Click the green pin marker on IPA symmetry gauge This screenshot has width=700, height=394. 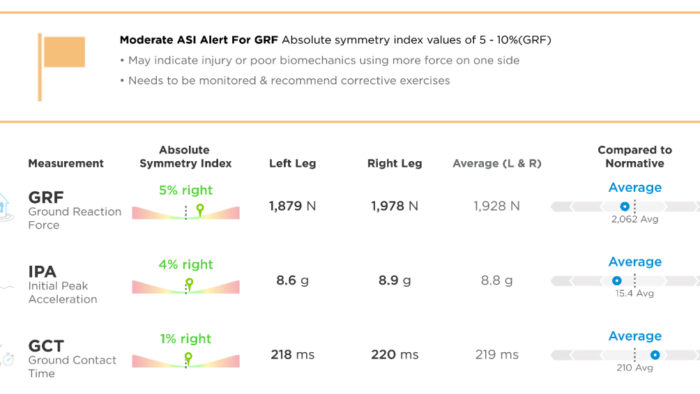(189, 284)
